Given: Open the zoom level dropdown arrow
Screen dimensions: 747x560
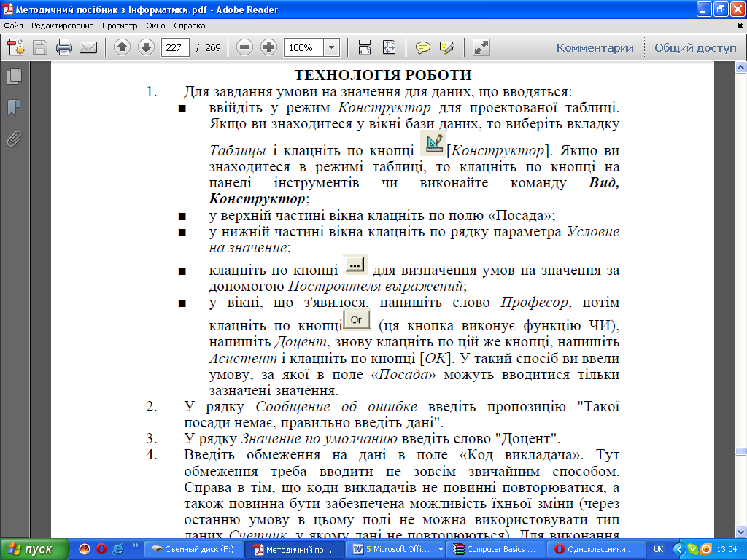Looking at the screenshot, I should pyautogui.click(x=332, y=47).
